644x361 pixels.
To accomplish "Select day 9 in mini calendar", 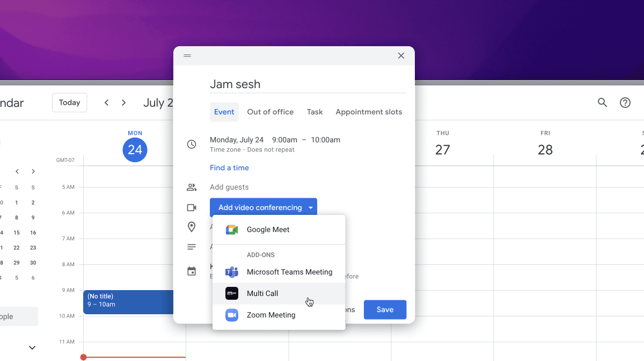I will [x=33, y=218].
